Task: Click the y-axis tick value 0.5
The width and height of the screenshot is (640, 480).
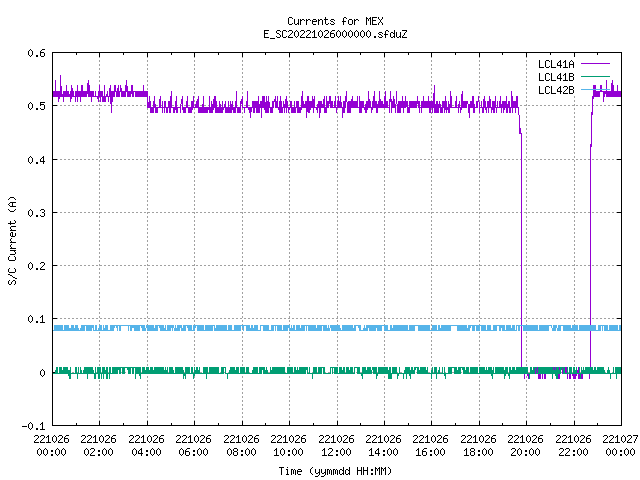Action: pos(37,106)
